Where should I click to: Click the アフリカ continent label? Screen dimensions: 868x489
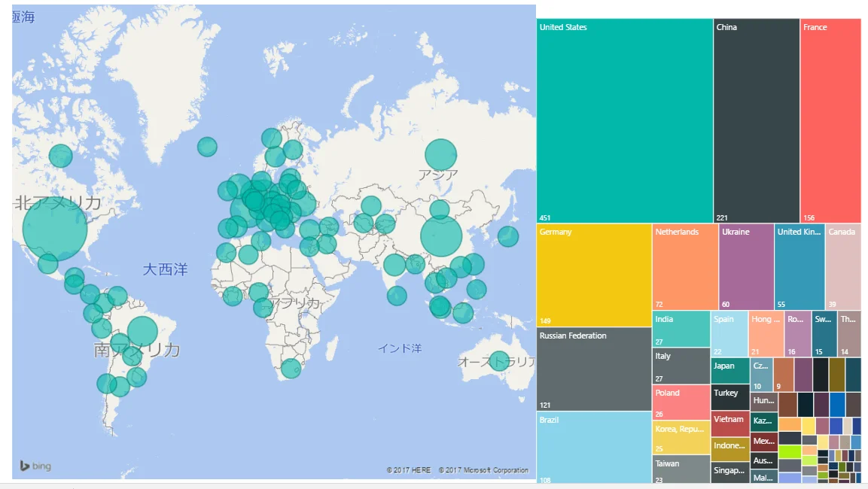click(294, 303)
